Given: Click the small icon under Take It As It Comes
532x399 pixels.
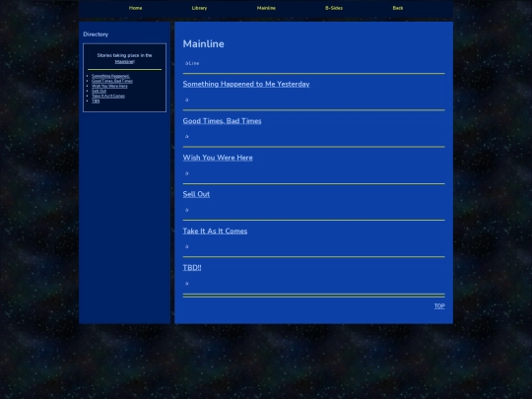Looking at the screenshot, I should click(186, 246).
